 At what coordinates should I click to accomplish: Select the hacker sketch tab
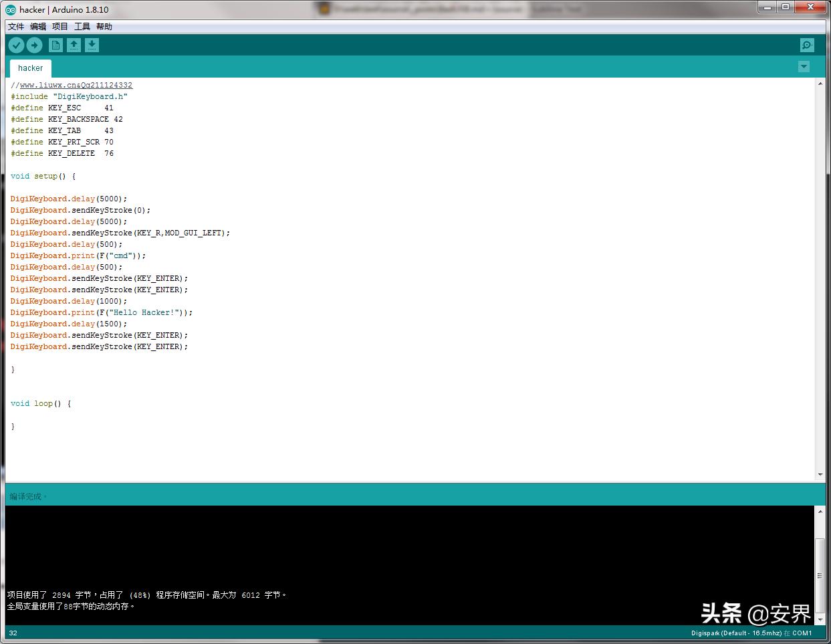[30, 68]
